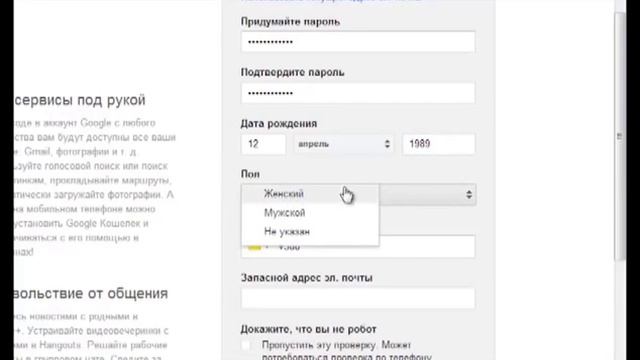
Task: Click the birth year field showing 1989
Action: [x=439, y=144]
